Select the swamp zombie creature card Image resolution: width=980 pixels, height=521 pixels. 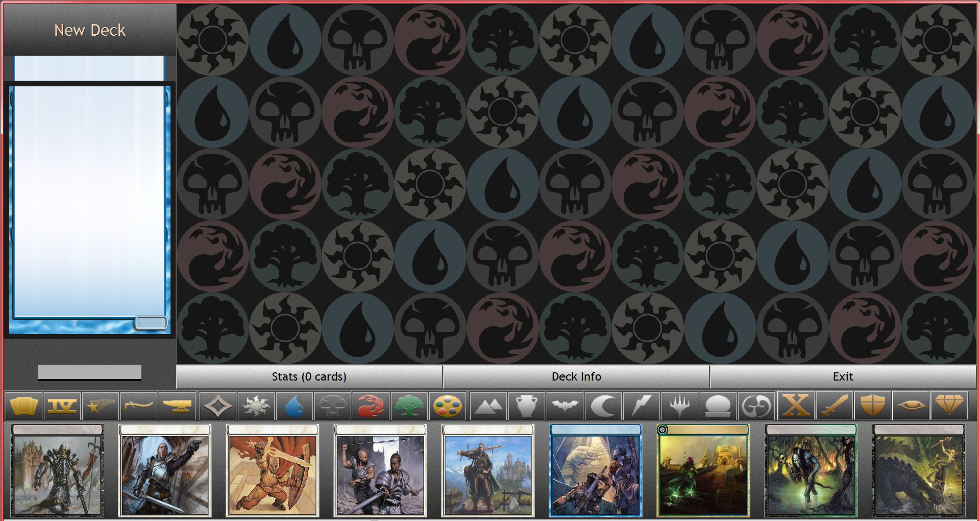tap(811, 470)
